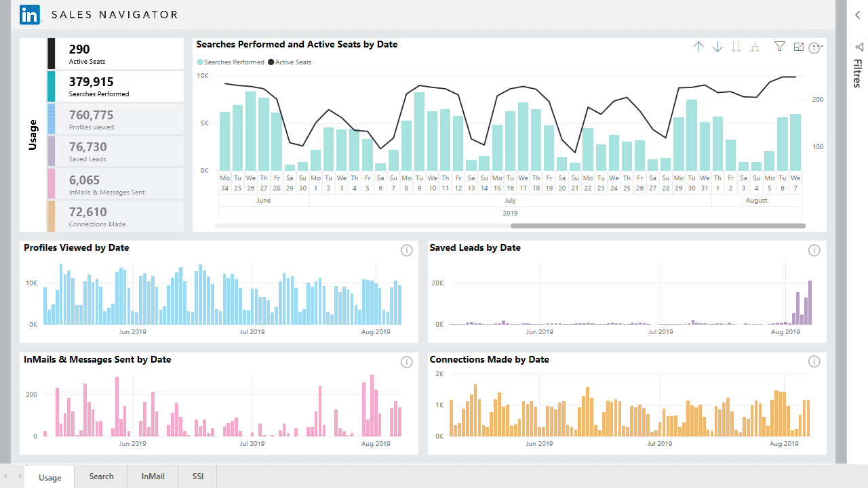Click the '10K' axis label on Searches chart

point(202,76)
